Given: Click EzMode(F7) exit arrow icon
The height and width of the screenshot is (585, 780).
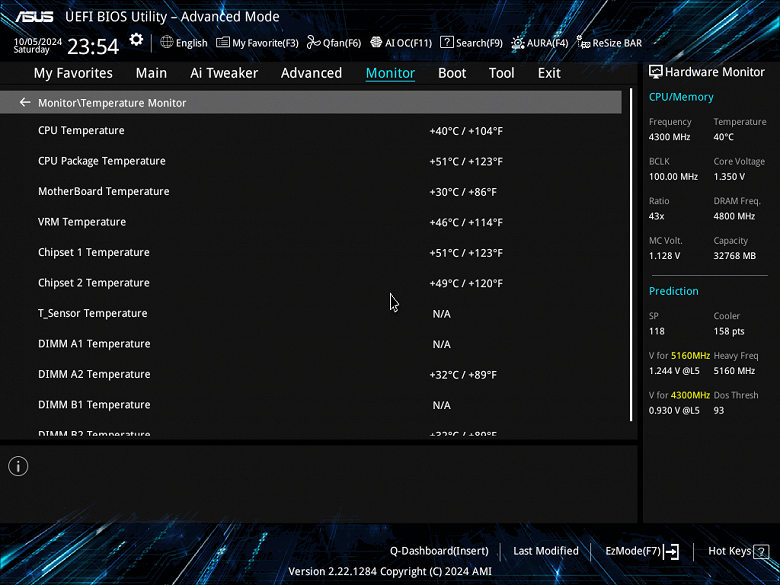Looking at the screenshot, I should pyautogui.click(x=672, y=551).
